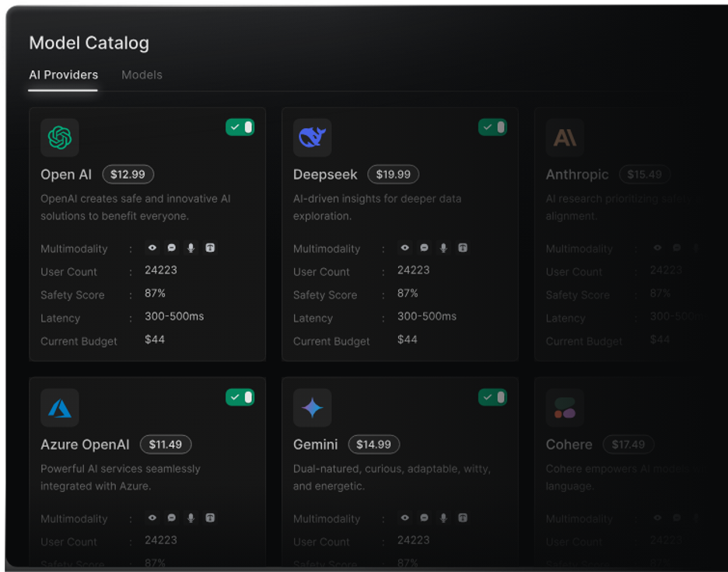Toggle the Gemini provider switch
Viewport: 728px width, 572px height.
[492, 397]
